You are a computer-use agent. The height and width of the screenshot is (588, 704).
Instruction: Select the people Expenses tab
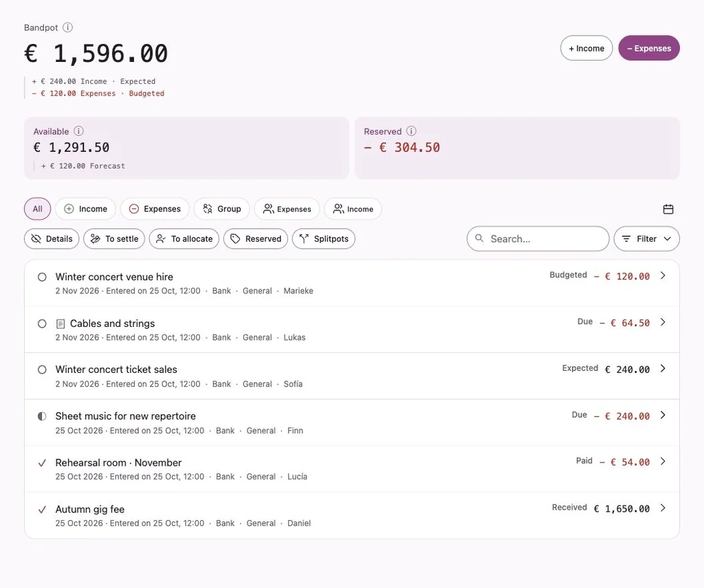(x=287, y=209)
